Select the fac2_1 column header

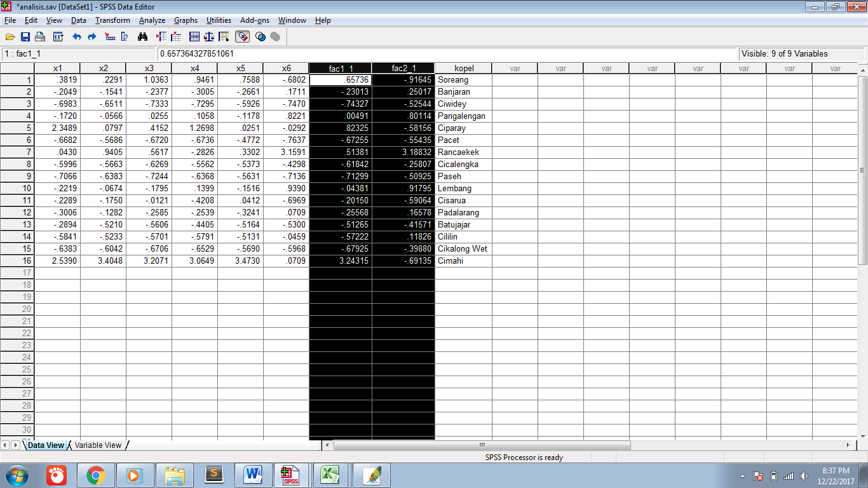[x=403, y=67]
